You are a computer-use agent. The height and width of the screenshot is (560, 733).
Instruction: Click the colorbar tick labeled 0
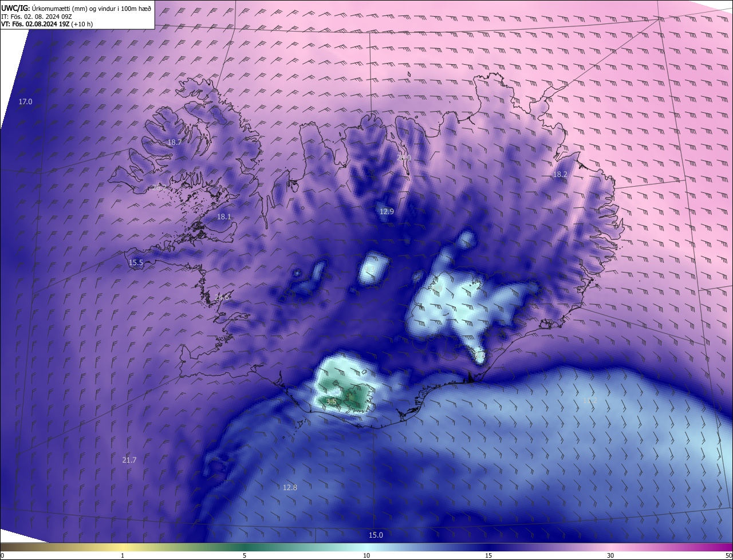[2, 555]
